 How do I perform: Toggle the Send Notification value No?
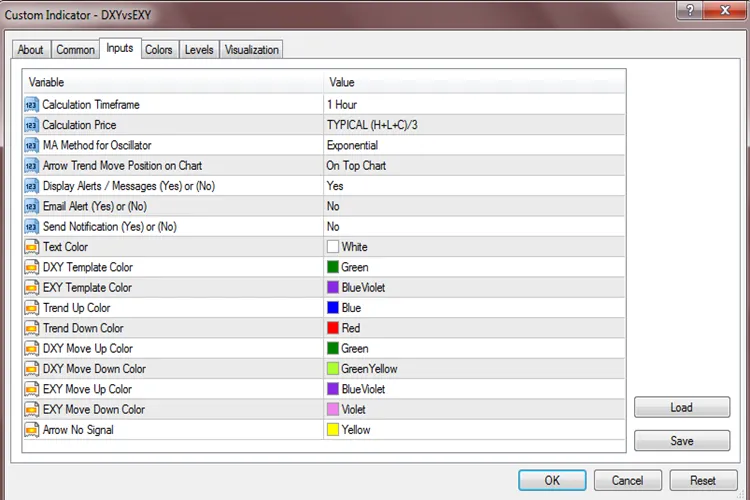click(333, 227)
